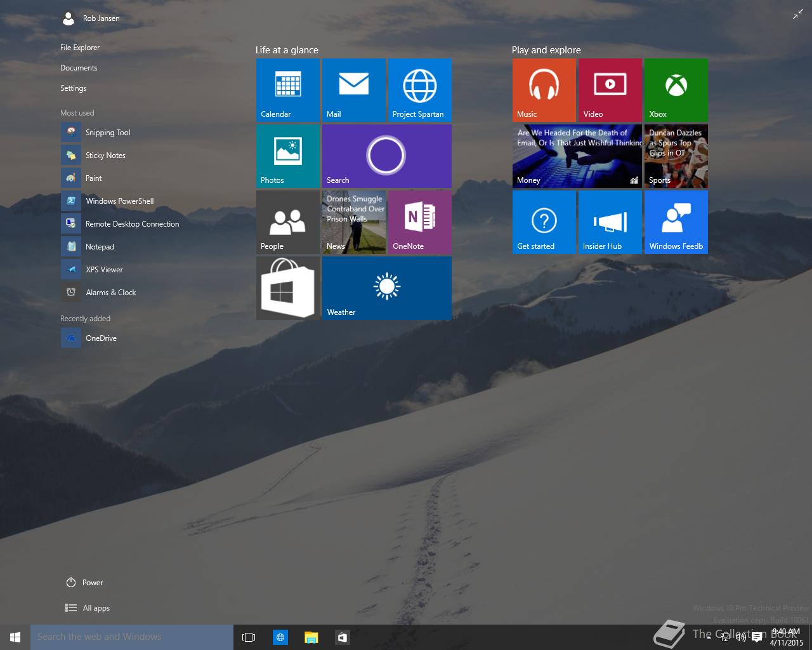
Task: Launch the Xbox tile
Action: point(676,90)
